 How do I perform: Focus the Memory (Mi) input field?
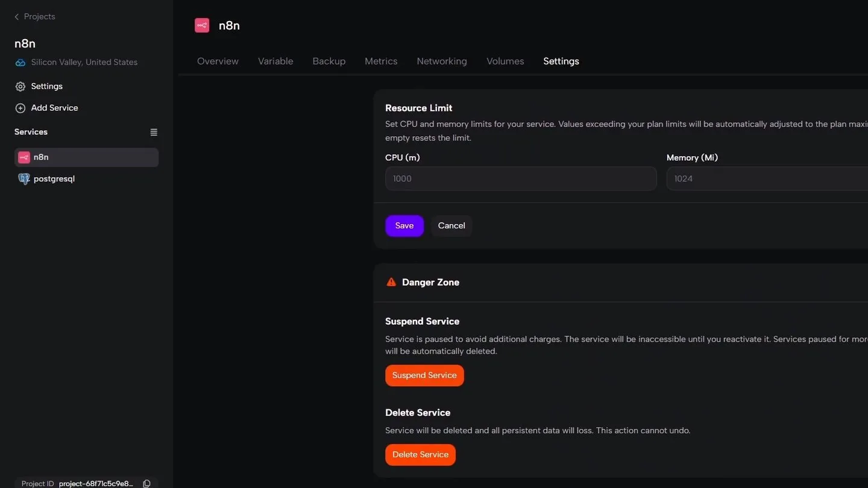[x=767, y=179]
